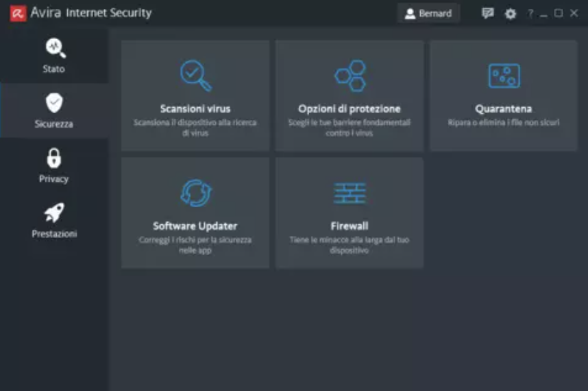Open the Bernard account button
This screenshot has height=391, width=588.
(428, 13)
